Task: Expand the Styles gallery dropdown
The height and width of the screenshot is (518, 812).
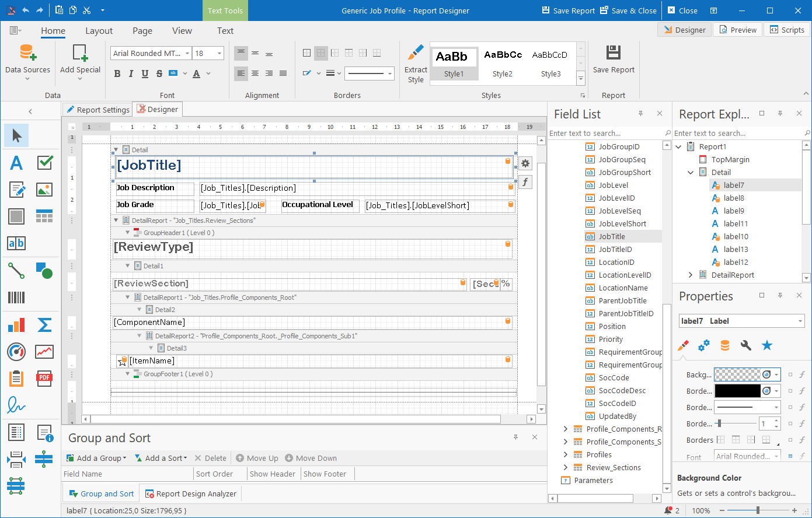Action: click(581, 78)
